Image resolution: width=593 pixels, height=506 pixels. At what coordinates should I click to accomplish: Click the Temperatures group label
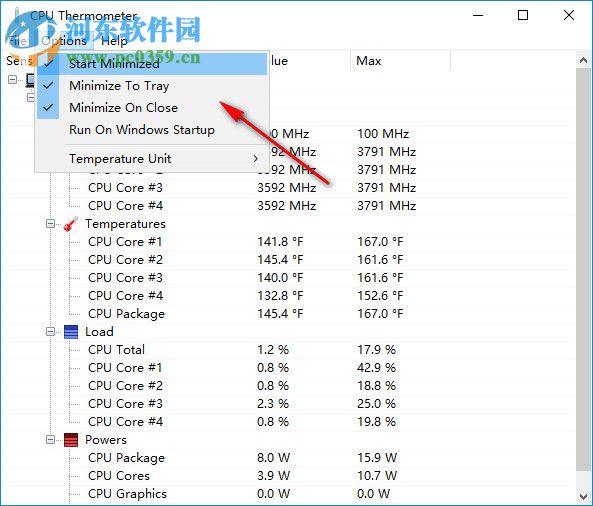pos(125,224)
